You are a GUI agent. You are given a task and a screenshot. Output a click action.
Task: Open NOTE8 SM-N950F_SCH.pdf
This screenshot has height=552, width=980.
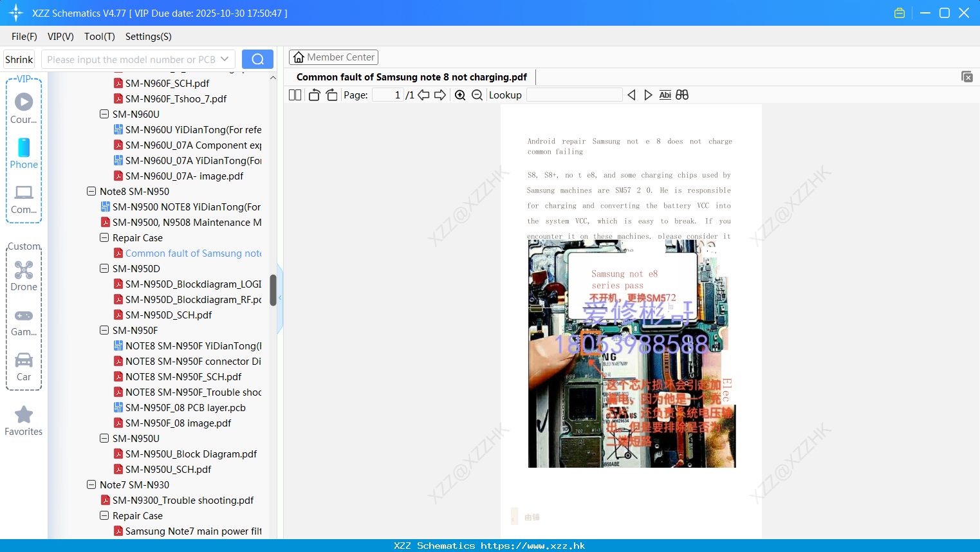pyautogui.click(x=183, y=376)
